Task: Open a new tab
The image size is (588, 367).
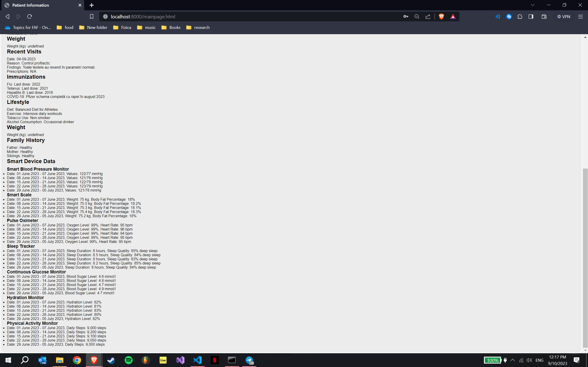Action: click(x=92, y=5)
